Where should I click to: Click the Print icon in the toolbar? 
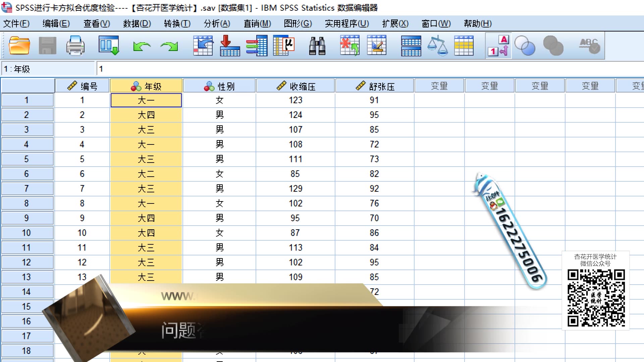pos(75,46)
